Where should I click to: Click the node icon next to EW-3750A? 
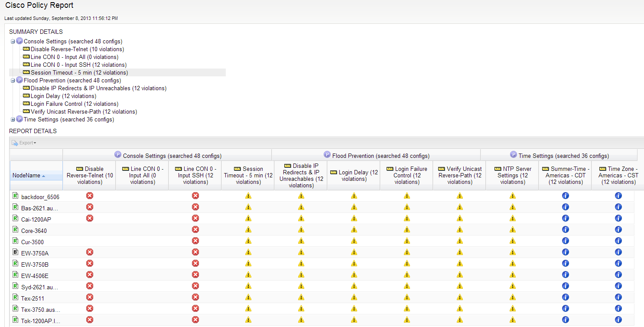[16, 252]
